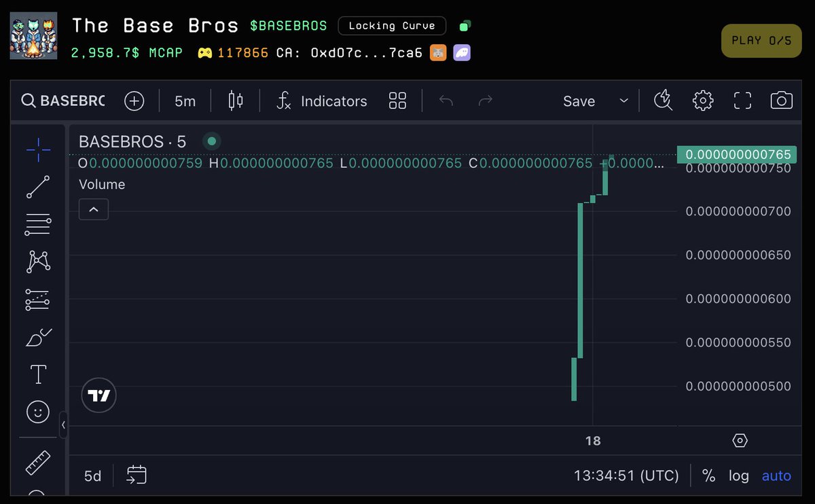Click the $BASEBROS ticker label
The width and height of the screenshot is (815, 504).
(289, 26)
